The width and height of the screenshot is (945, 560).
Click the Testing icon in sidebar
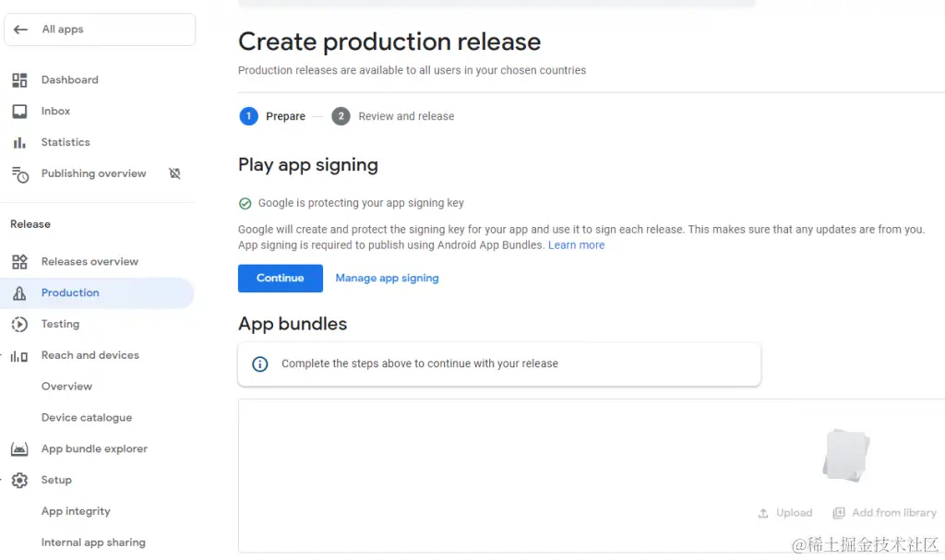pyautogui.click(x=19, y=324)
